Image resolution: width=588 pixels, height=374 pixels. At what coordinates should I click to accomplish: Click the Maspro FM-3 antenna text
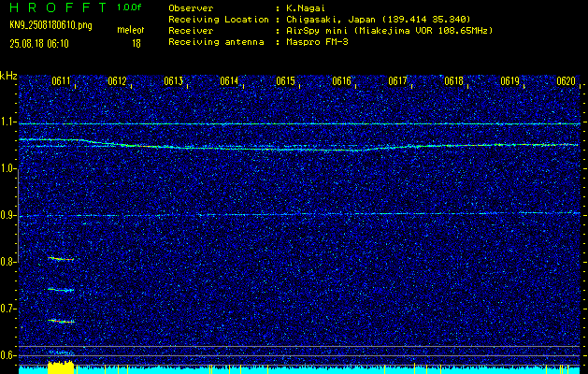click(317, 42)
